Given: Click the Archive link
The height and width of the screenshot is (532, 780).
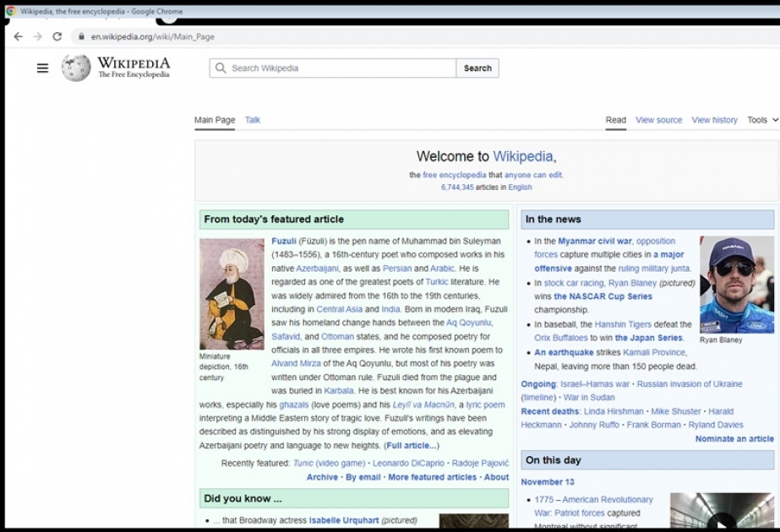Looking at the screenshot, I should [322, 477].
